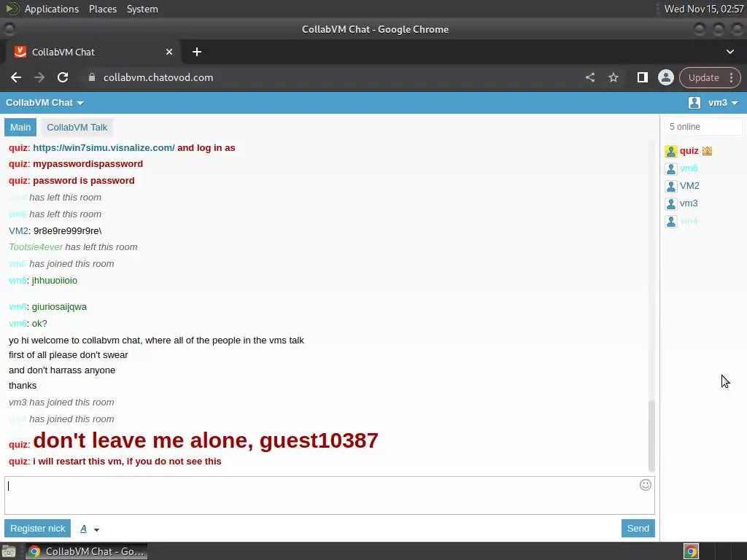Toggle the Chrome side panel icon
The width and height of the screenshot is (747, 560).
click(x=642, y=77)
